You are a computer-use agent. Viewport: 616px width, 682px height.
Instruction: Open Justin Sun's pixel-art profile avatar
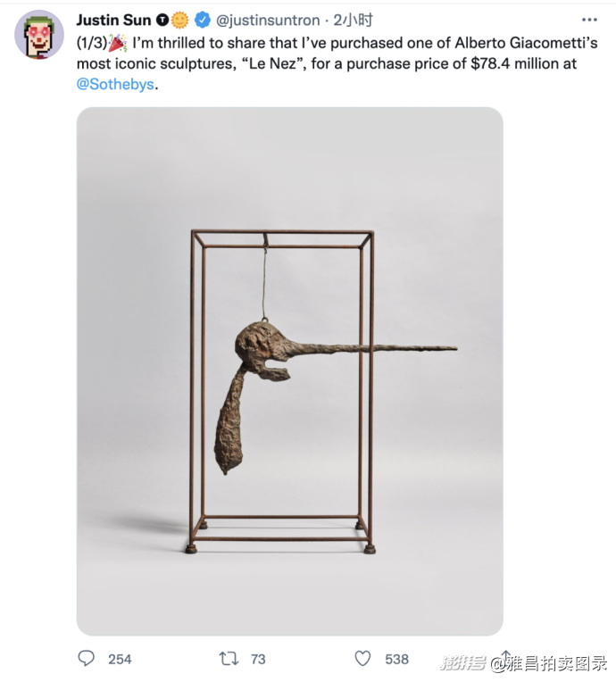coord(39,35)
